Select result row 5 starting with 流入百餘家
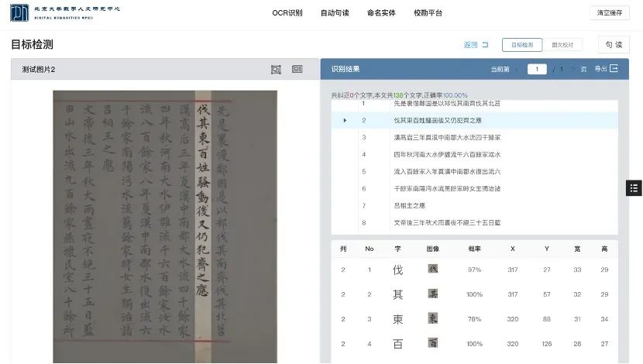 pyautogui.click(x=474, y=171)
